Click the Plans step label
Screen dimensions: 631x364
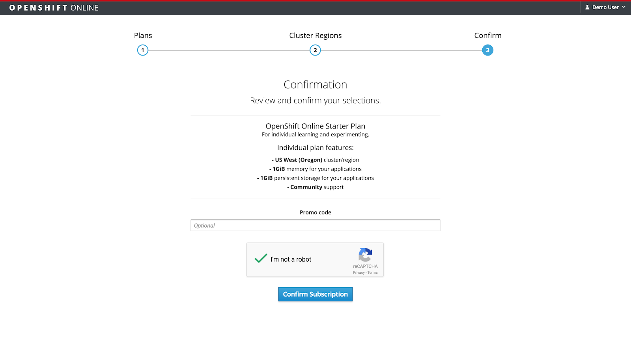143,35
